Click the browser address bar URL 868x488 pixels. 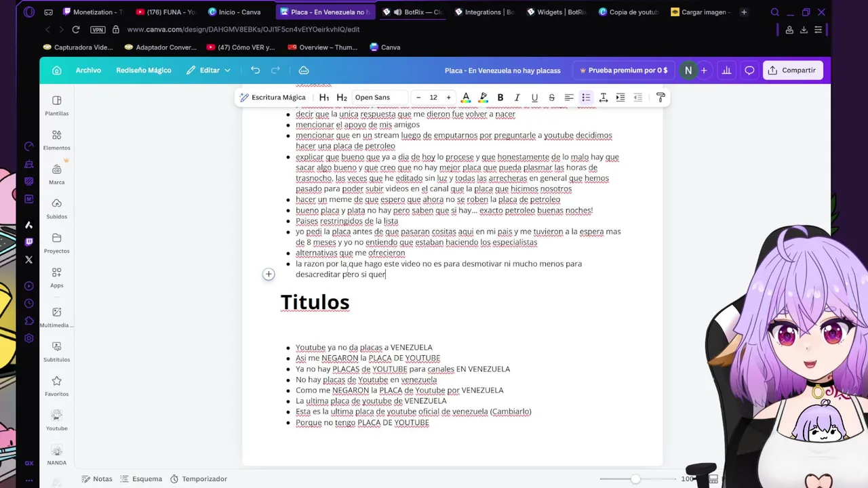243,30
